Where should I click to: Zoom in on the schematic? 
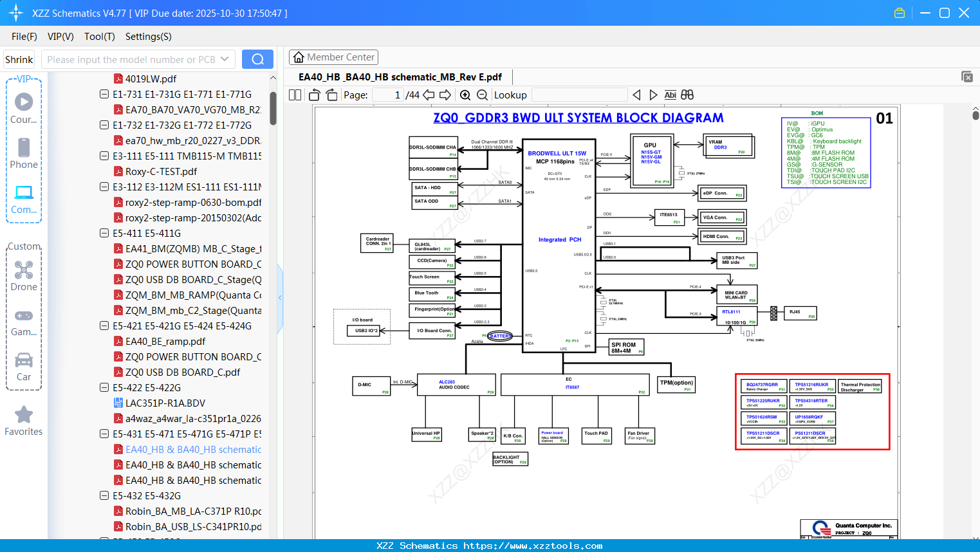(465, 95)
